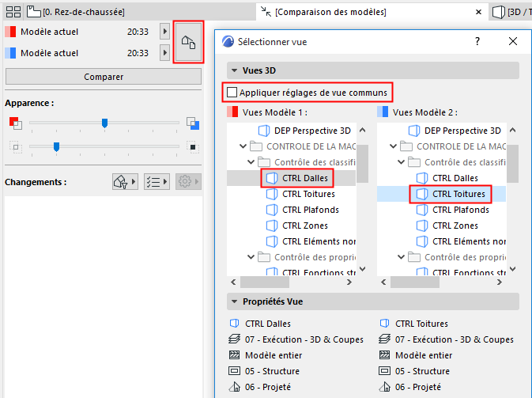Open the first Modèle actuel arrow dropdown
Screen dimensions: 532x398
coord(164,31)
